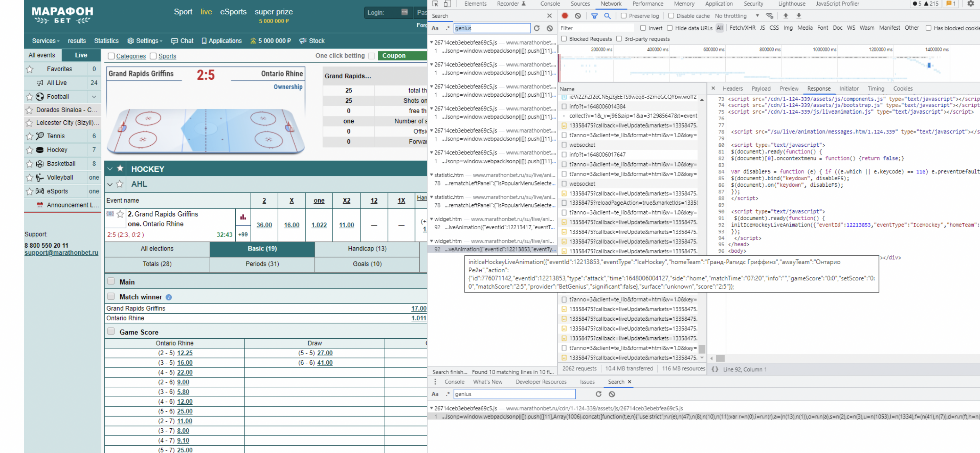The height and width of the screenshot is (453, 980).
Task: Expand the Football sidebar chevron
Action: pyautogui.click(x=94, y=97)
